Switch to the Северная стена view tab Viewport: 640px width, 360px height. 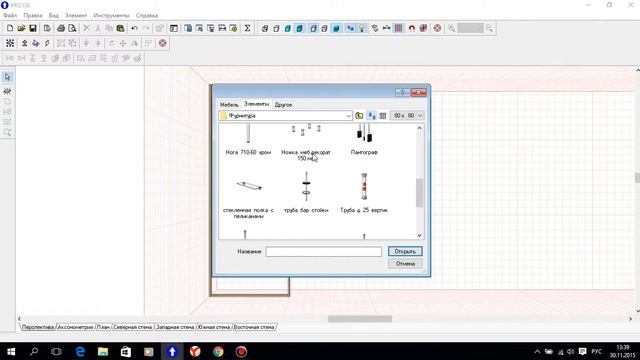[x=132, y=327]
